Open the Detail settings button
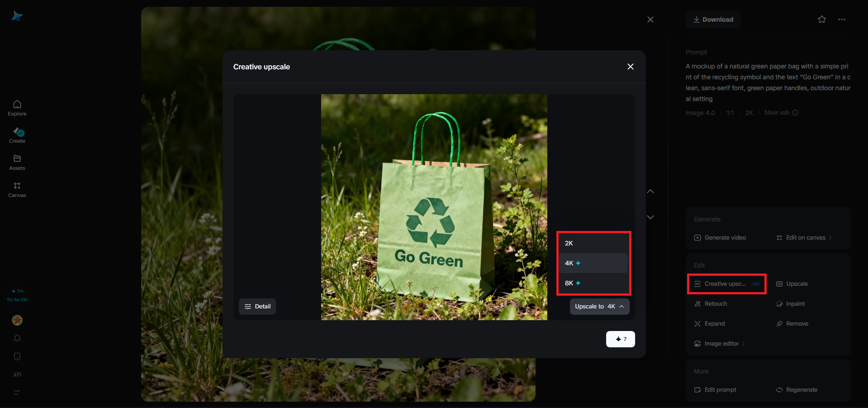 (x=257, y=307)
